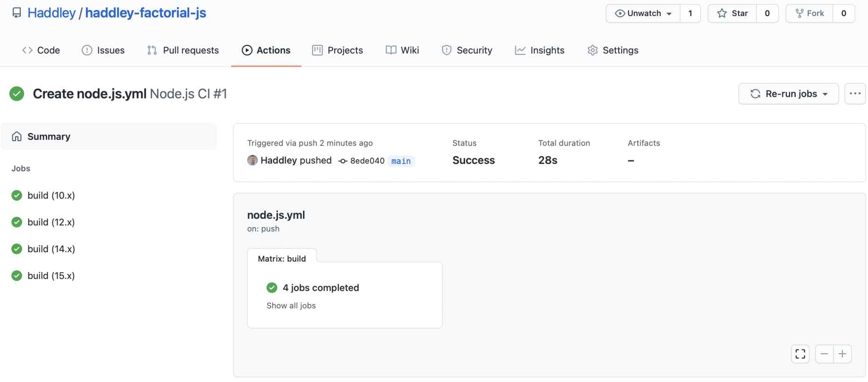This screenshot has height=382, width=868.
Task: Open the Insights tab
Action: pyautogui.click(x=539, y=50)
